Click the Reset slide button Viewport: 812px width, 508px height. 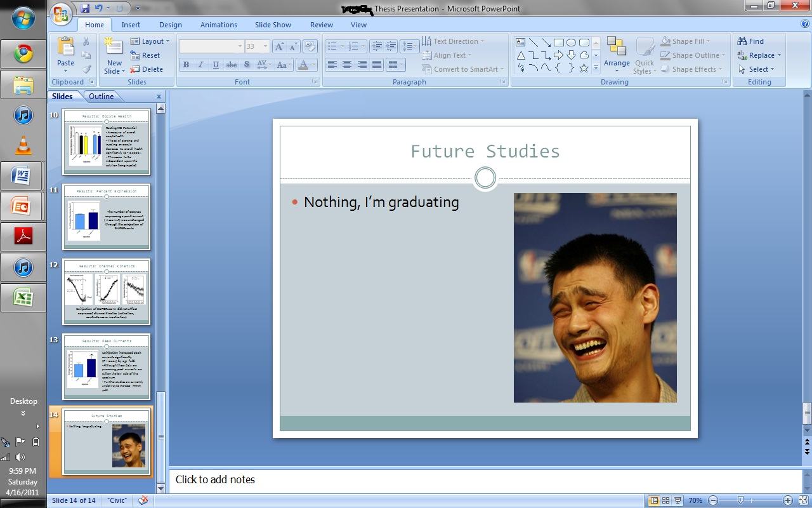(x=145, y=55)
